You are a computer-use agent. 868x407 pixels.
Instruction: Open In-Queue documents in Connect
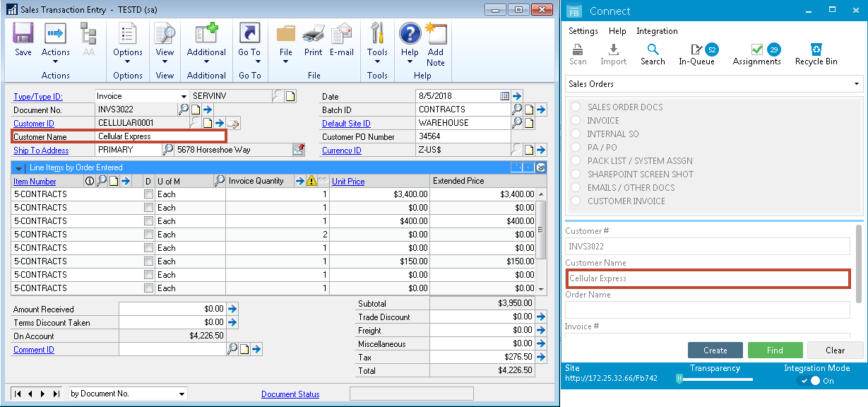[697, 54]
